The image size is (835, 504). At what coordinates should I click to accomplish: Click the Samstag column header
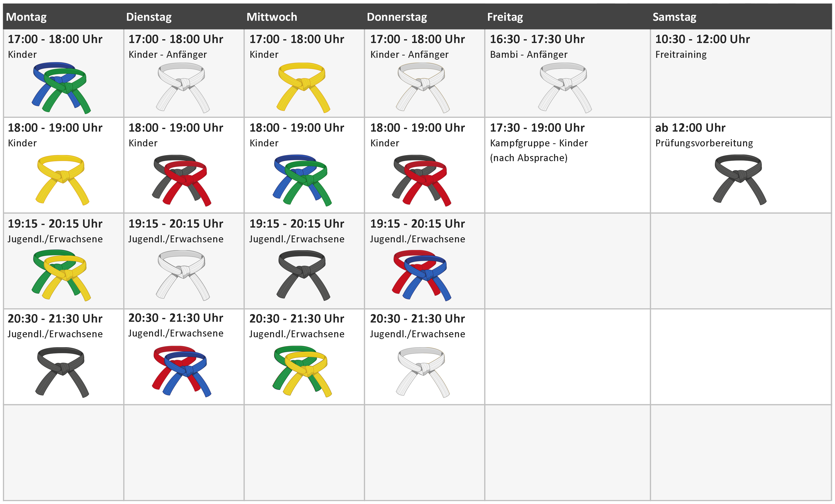[674, 17]
